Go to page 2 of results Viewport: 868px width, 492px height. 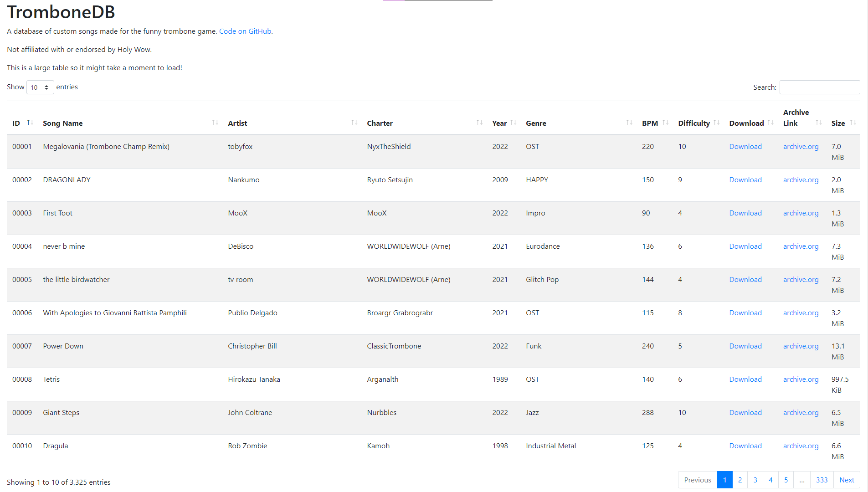[740, 480]
